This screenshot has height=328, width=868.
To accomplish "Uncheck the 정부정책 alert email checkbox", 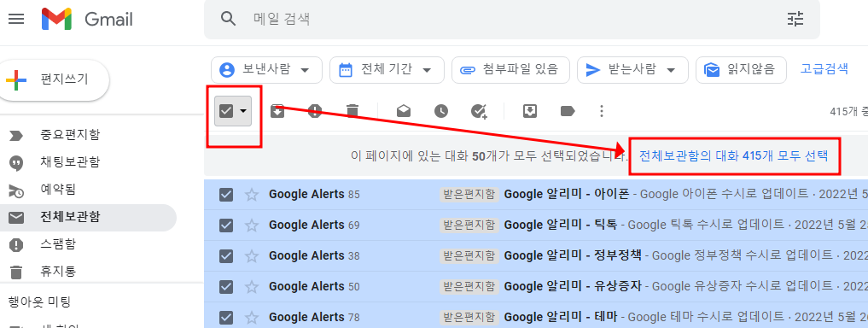I will (226, 256).
